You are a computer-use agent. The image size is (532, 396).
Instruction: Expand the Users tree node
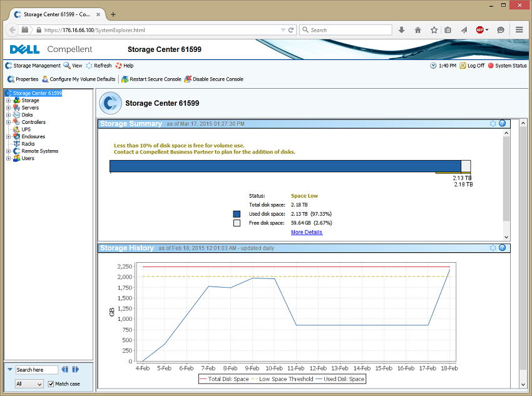9,158
